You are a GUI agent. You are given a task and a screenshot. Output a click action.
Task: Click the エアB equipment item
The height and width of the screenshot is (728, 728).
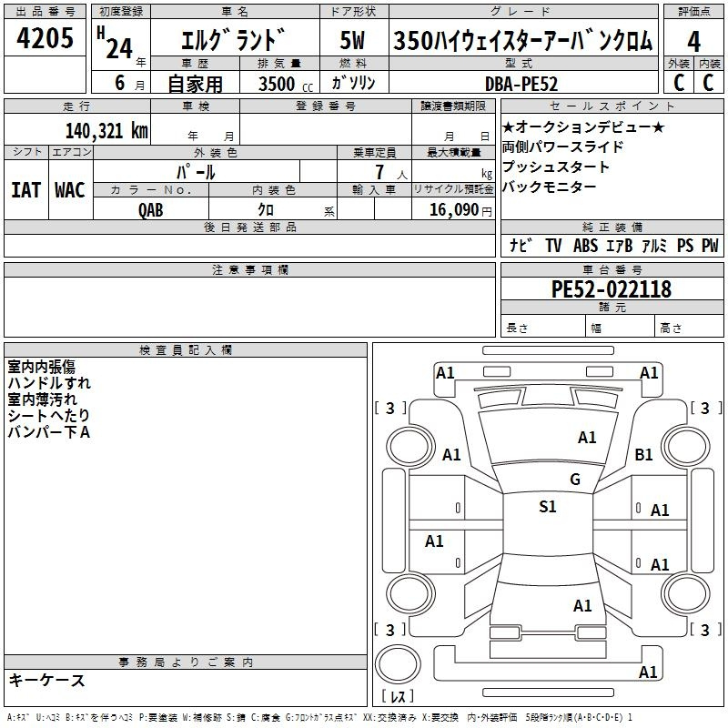pos(620,245)
